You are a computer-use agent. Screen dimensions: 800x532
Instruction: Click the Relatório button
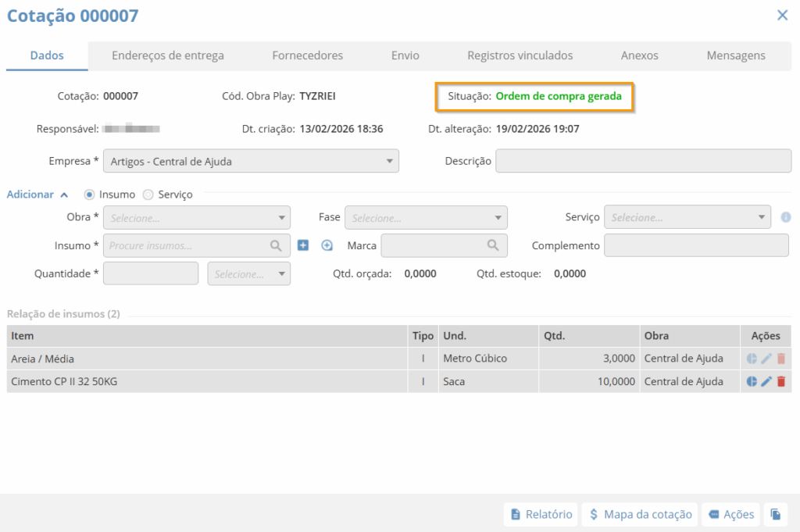[x=541, y=514]
